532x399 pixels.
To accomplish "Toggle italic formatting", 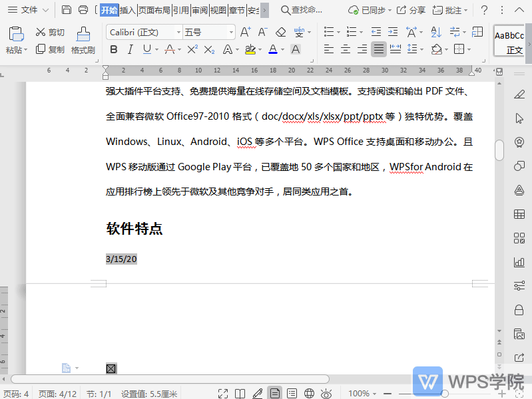I will [x=130, y=49].
